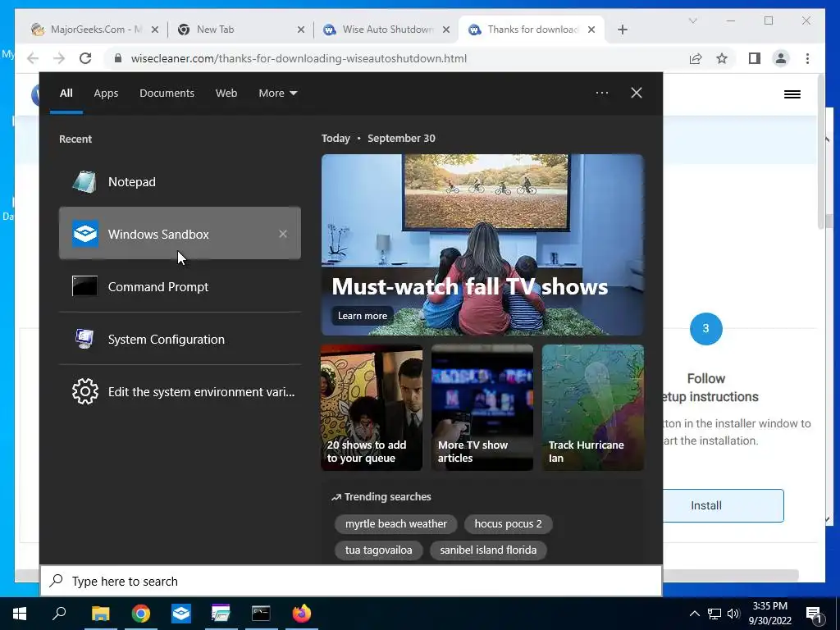Reload the wisecleaner page

[85, 58]
